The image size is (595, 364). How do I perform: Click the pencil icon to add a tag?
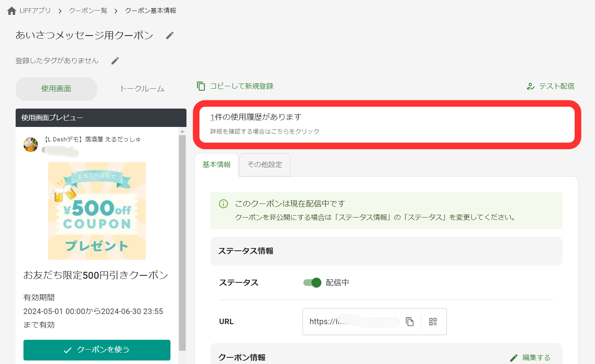point(115,60)
